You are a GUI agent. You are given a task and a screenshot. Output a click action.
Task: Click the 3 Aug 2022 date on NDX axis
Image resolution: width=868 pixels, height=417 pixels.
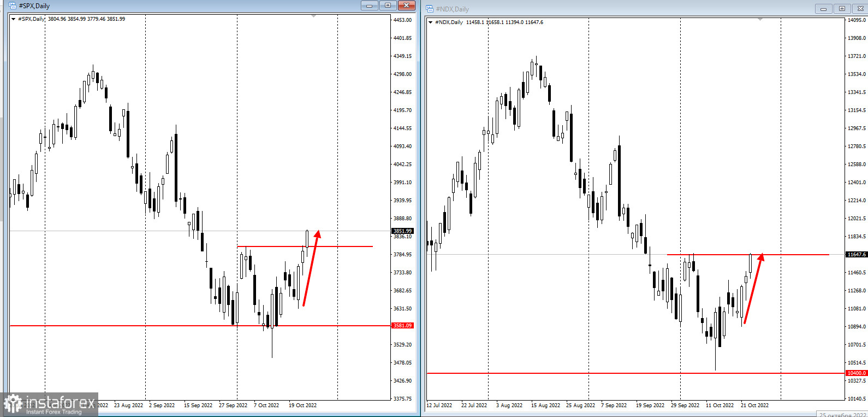(509, 406)
